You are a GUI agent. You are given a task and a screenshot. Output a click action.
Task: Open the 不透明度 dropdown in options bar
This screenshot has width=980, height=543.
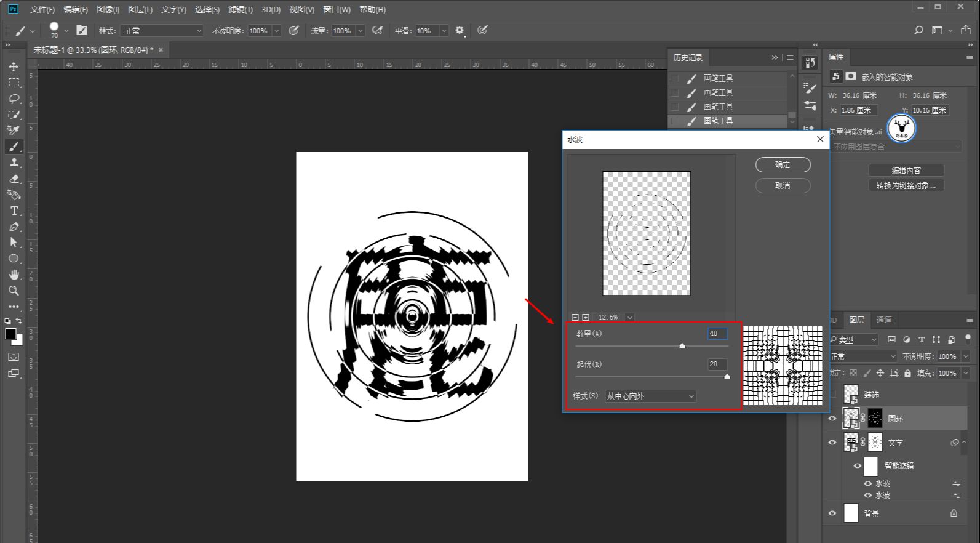(277, 30)
